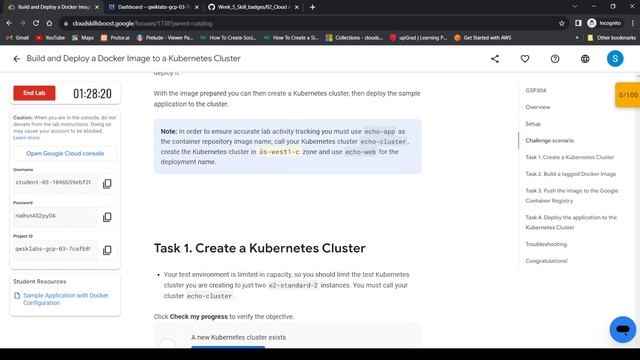
Task: Open the 0/100 score badge
Action: 628,95
